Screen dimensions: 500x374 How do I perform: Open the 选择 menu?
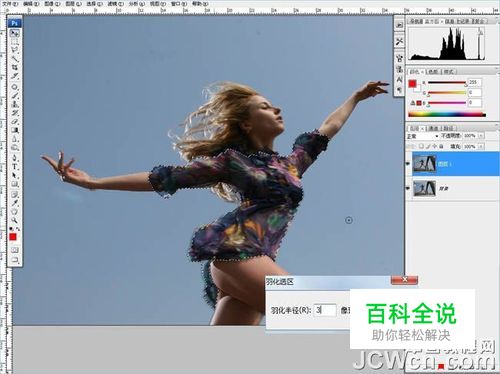coord(94,4)
